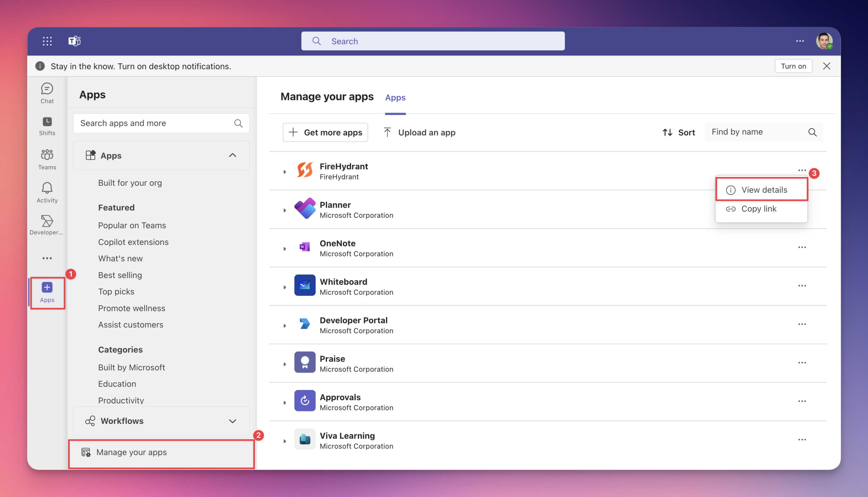This screenshot has width=868, height=497.
Task: Open Copilot extensions category
Action: click(133, 242)
